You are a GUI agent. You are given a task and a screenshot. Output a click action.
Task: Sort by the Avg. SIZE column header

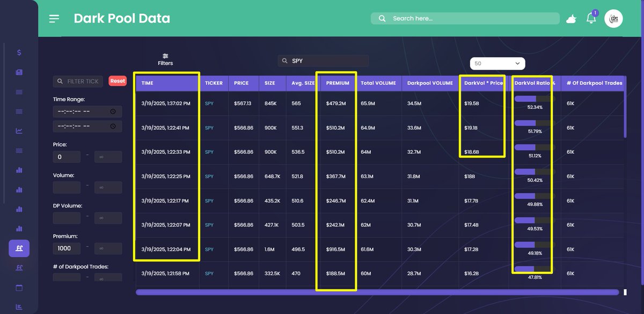(x=303, y=83)
